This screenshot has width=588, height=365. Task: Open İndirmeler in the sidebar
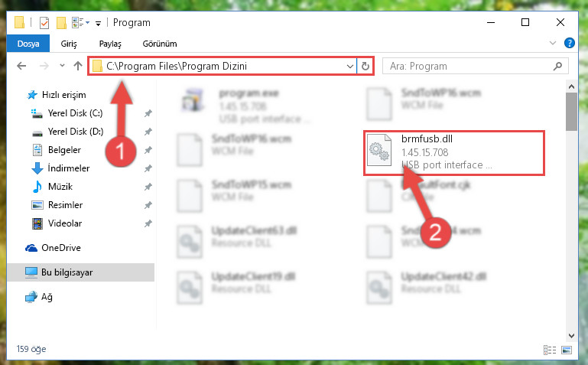tap(69, 168)
